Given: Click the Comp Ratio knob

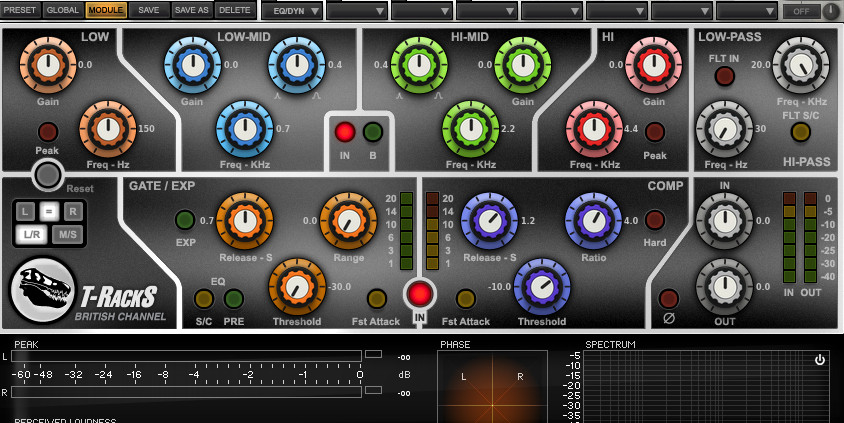Looking at the screenshot, I should point(593,221).
